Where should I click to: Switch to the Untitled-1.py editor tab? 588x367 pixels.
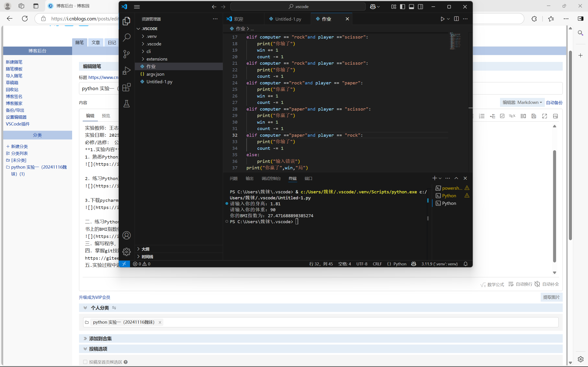[x=288, y=19]
